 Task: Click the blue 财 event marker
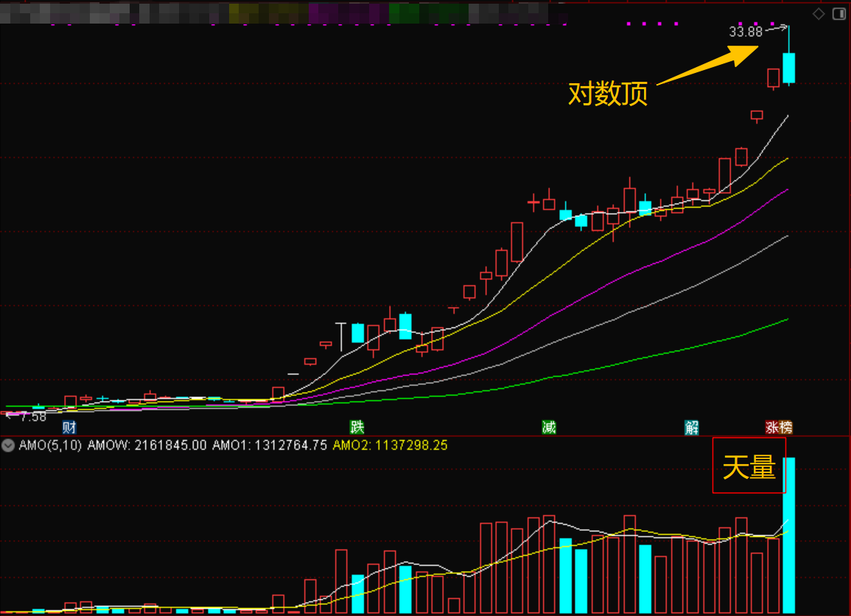(x=69, y=427)
